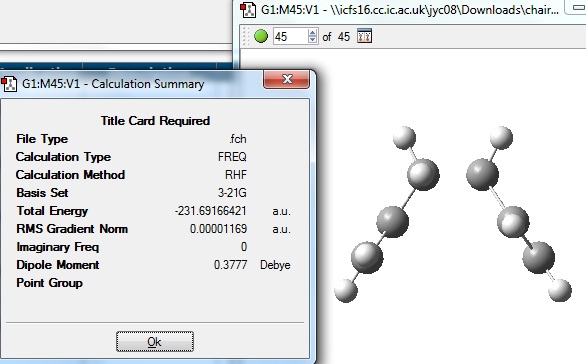Viewport: 586px width, 364px height.
Task: Select the Total Energy value -231.69166421
Action: coord(210,211)
